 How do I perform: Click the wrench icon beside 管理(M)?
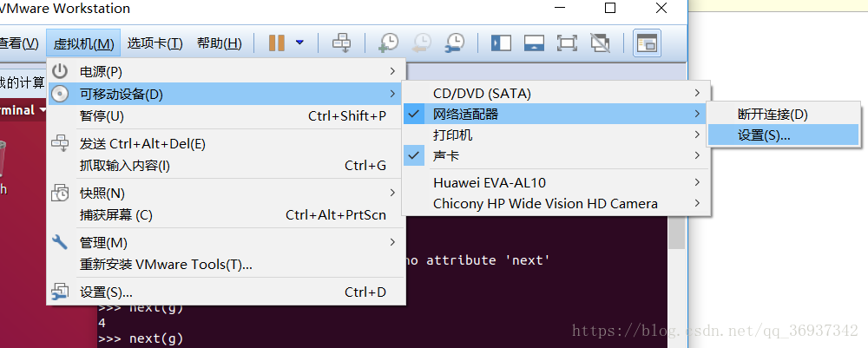tap(60, 242)
